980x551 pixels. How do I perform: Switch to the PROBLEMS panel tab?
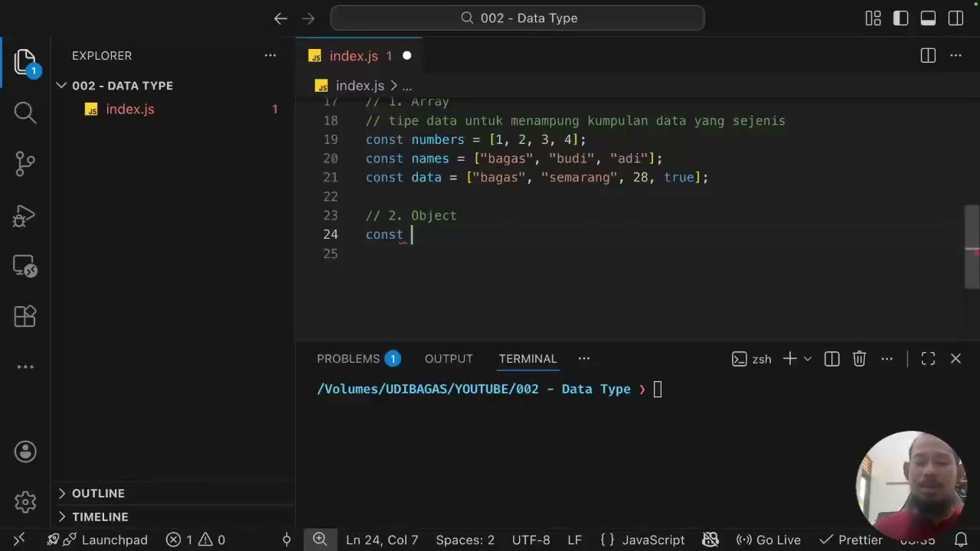point(358,358)
